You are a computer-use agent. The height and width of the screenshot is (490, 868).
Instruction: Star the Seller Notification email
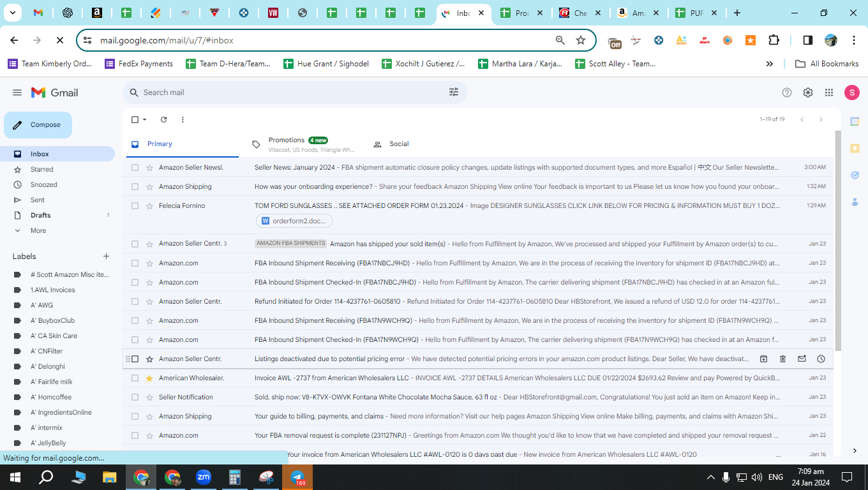coord(149,397)
